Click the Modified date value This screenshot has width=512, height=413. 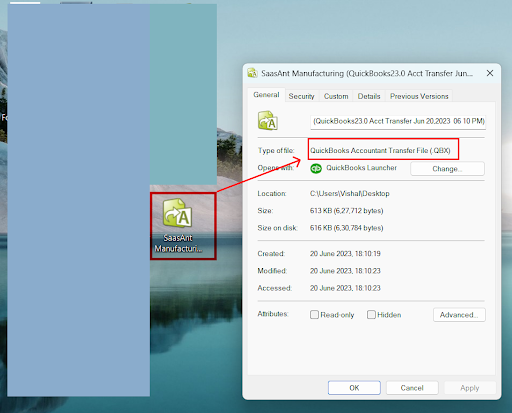click(345, 271)
